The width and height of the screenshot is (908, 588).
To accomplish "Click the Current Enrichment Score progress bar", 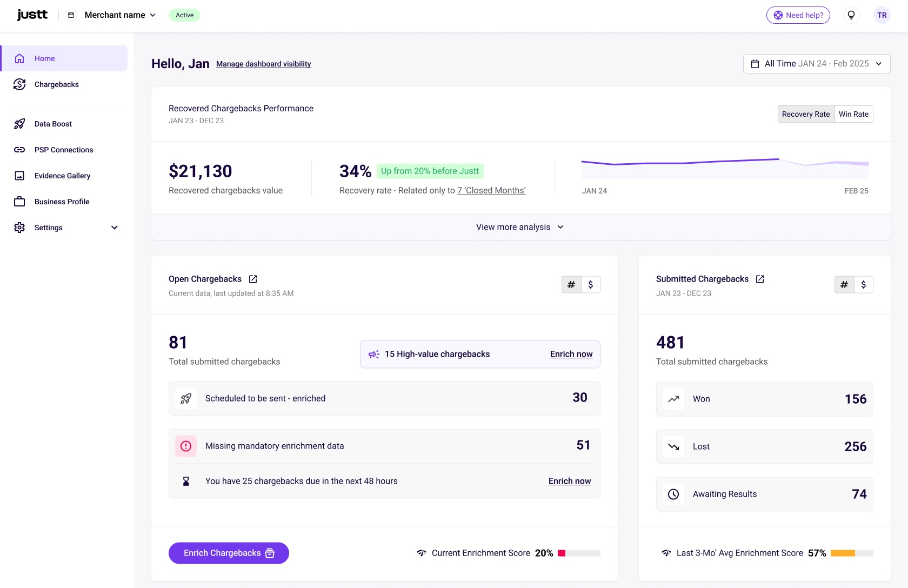I will 579,553.
